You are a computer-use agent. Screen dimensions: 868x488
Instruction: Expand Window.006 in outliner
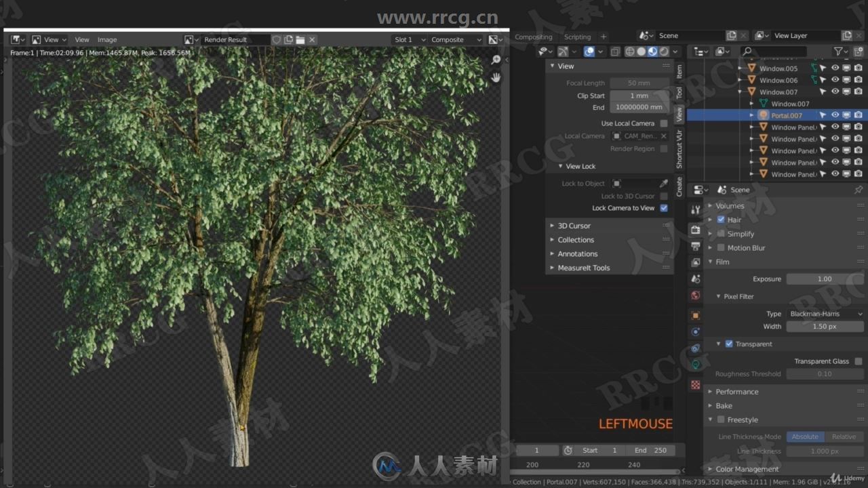point(741,80)
